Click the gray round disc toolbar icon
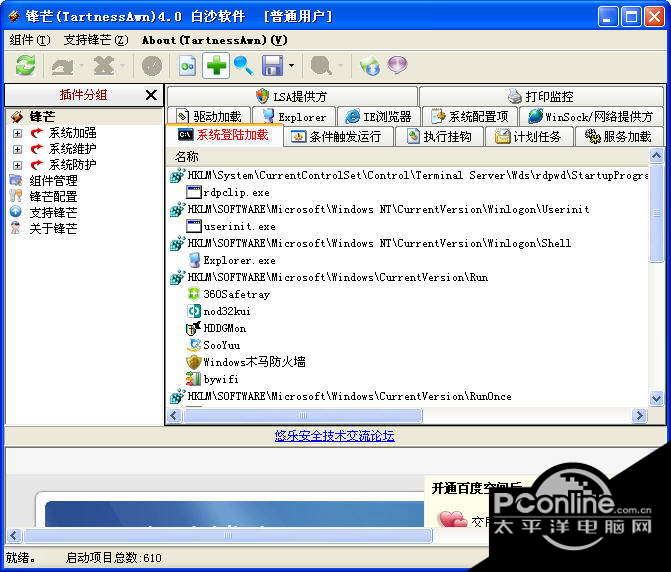The width and height of the screenshot is (671, 572). point(152,66)
